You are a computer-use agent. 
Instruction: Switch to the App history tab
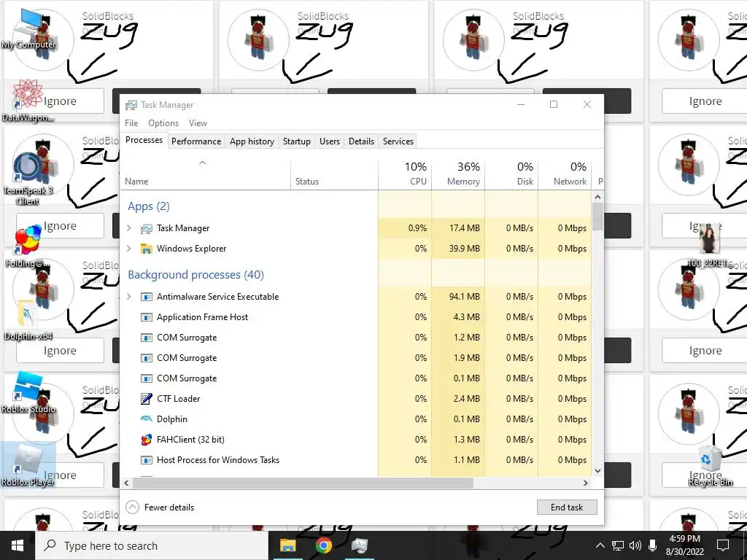coord(252,141)
